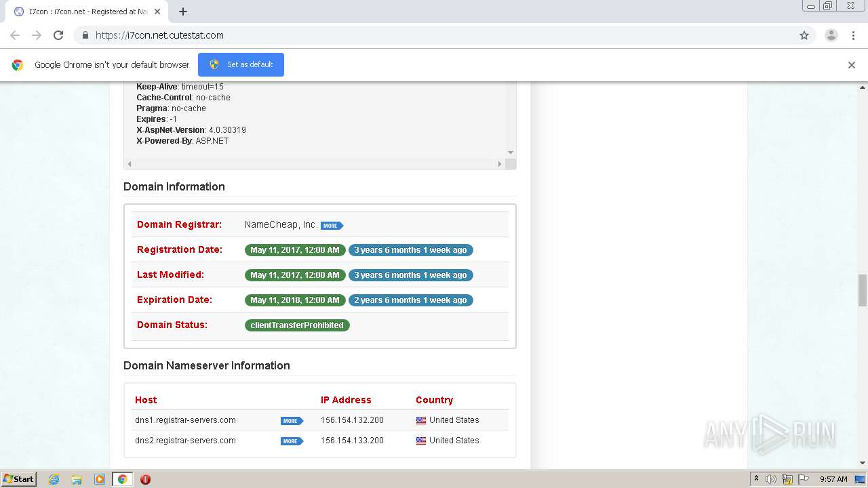Click the Domain Nameserver Information heading

click(207, 365)
